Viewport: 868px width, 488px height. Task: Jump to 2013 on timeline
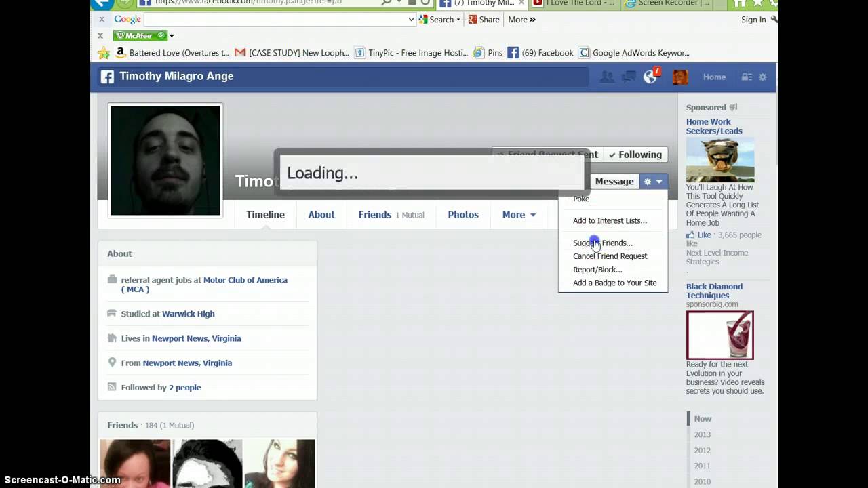[703, 434]
